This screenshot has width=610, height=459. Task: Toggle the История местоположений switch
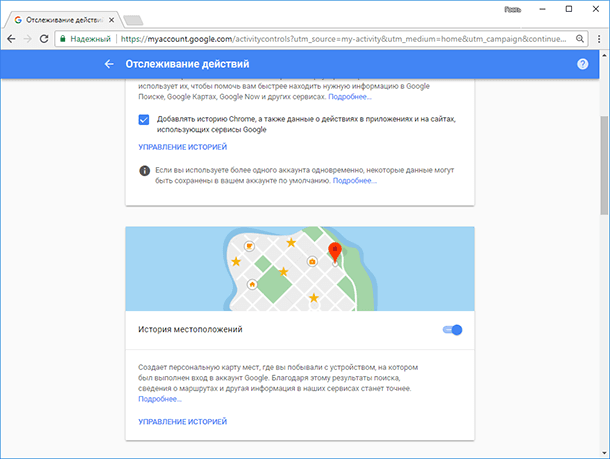tap(452, 330)
